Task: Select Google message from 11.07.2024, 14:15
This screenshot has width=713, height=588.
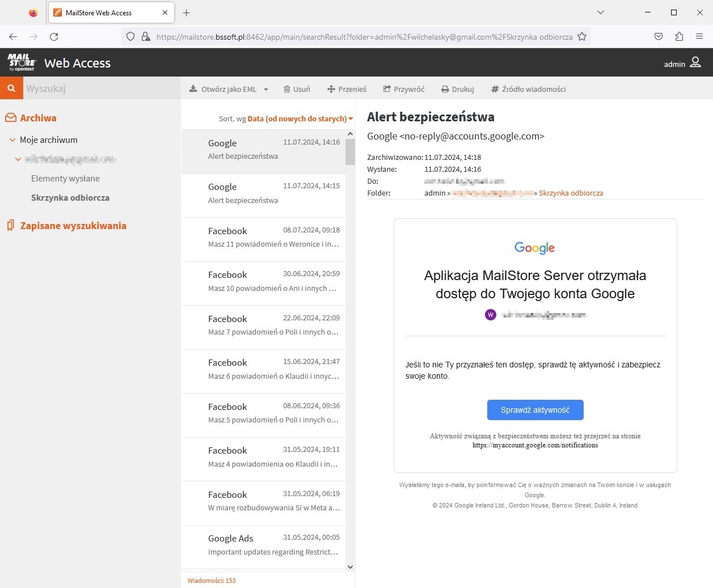Action: (x=263, y=196)
